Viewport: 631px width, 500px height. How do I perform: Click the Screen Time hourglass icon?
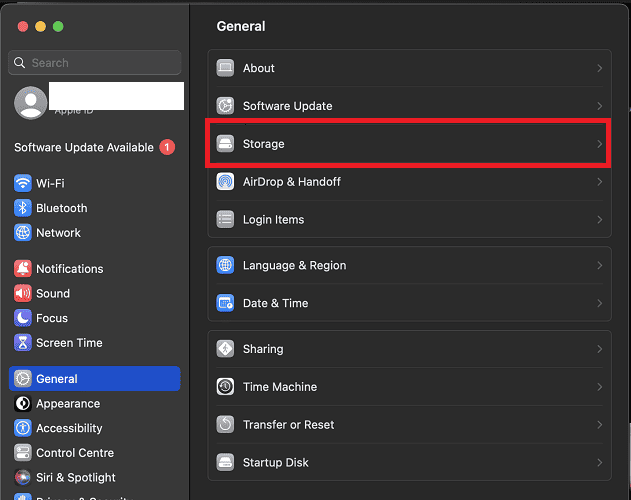(23, 343)
